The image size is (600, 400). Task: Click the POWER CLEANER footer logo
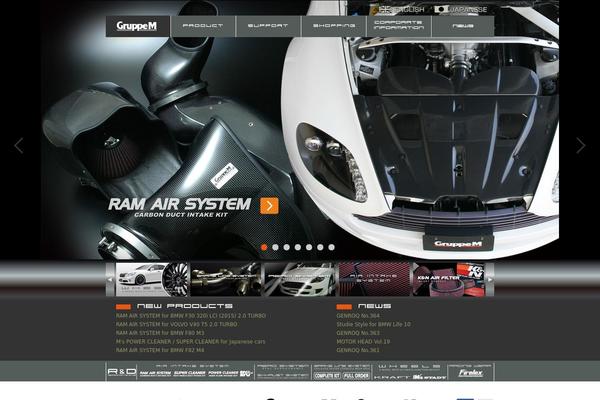pos(223,373)
